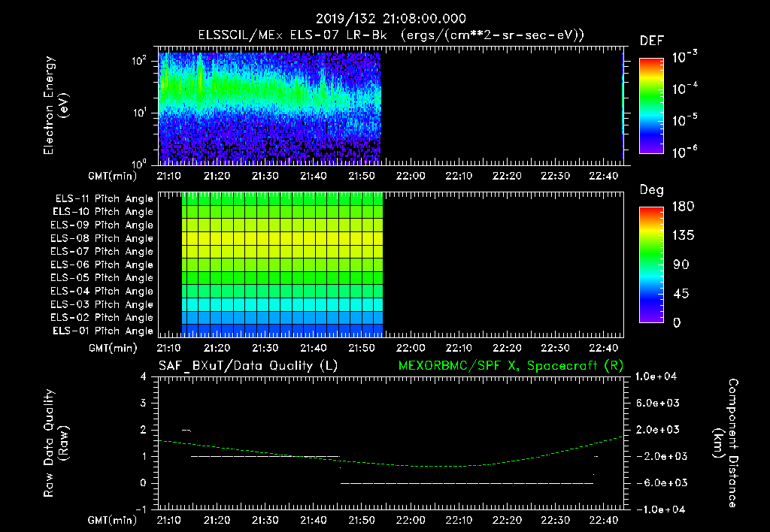This screenshot has width=770, height=532.
Task: Select the ELS-09 Pitch Angle row label
Action: pos(102,225)
